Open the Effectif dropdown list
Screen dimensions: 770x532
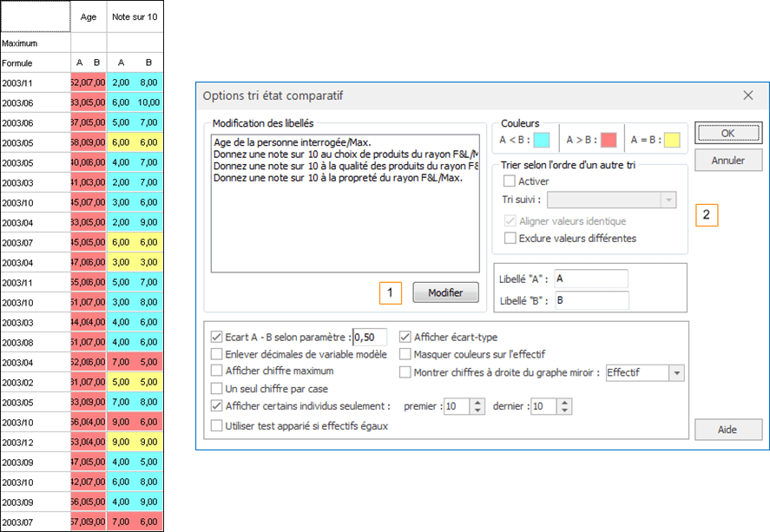[x=676, y=372]
